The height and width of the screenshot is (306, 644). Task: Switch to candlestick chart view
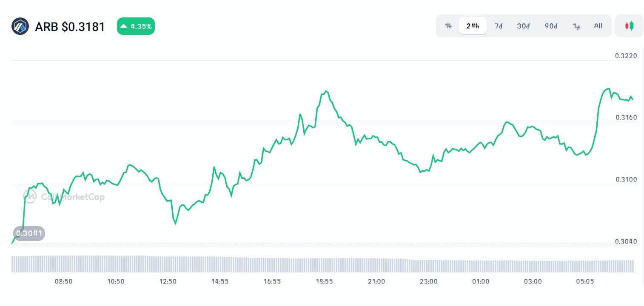point(629,26)
